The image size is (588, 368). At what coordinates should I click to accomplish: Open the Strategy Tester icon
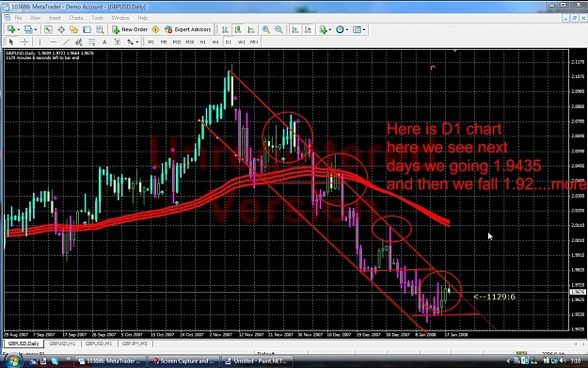click(x=100, y=29)
